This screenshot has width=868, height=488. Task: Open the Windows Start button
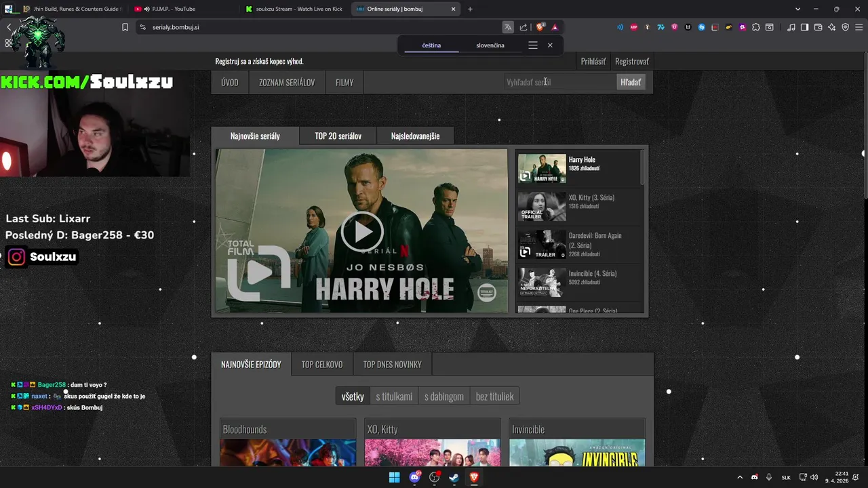point(394,477)
